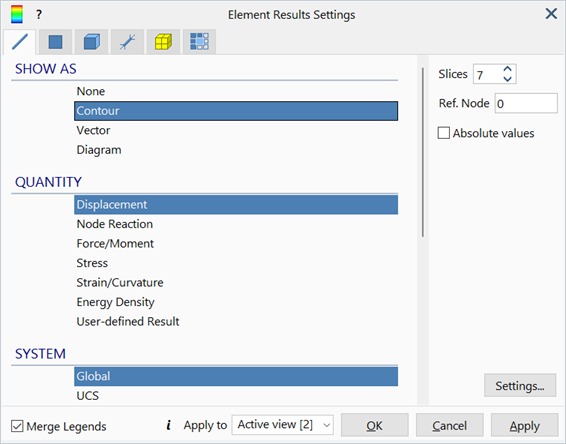
Task: Decrease Slices with the down arrow
Action: tap(508, 79)
